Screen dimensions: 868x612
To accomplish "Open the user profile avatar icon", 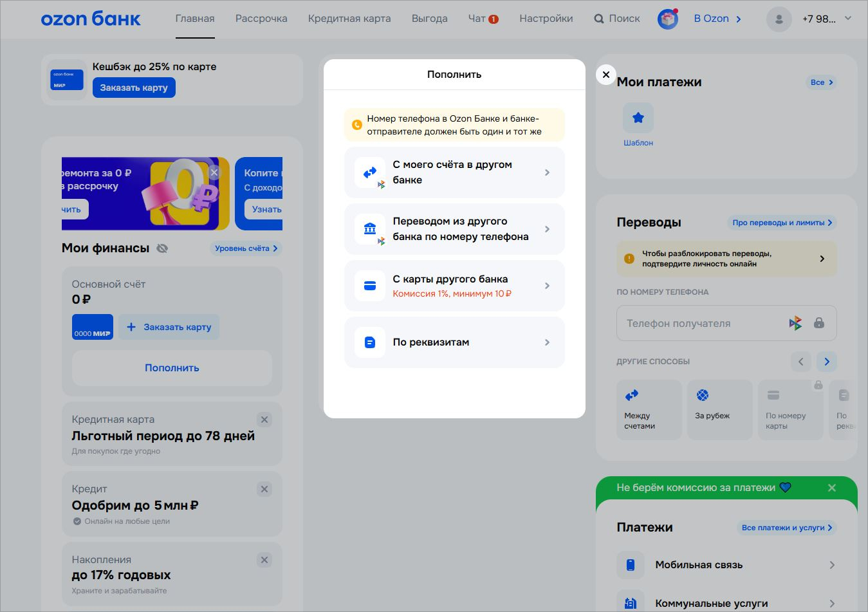I will pyautogui.click(x=779, y=19).
